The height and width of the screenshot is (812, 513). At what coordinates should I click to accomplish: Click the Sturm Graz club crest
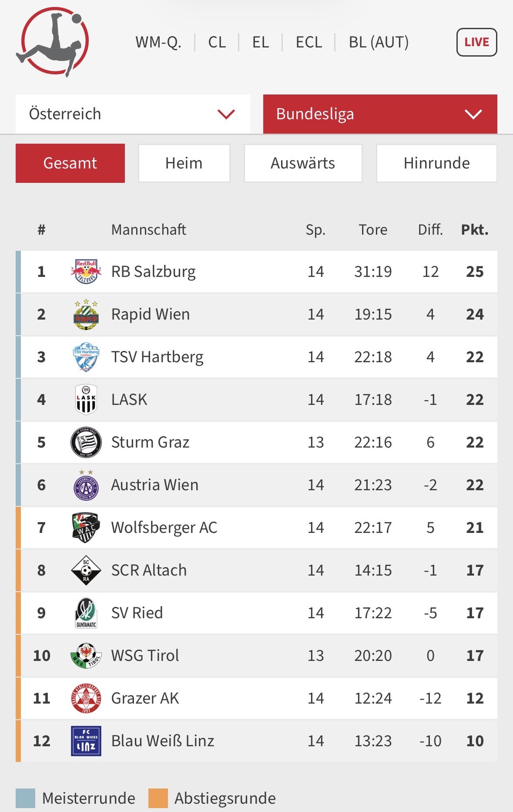point(86,442)
